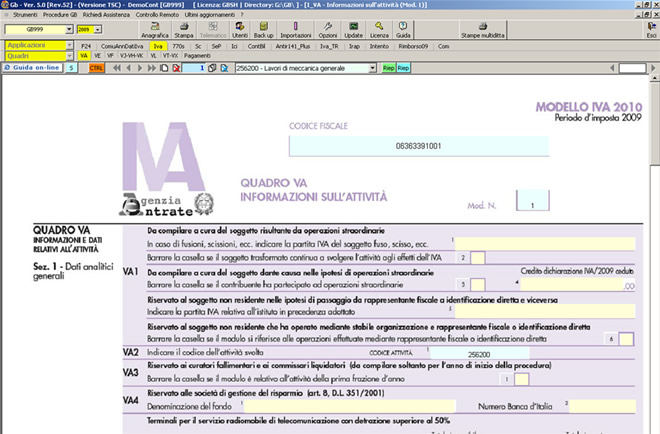Viewport: 660px width, 434px height.
Task: Click Numero Banca d'Italia field
Action: [x=602, y=406]
